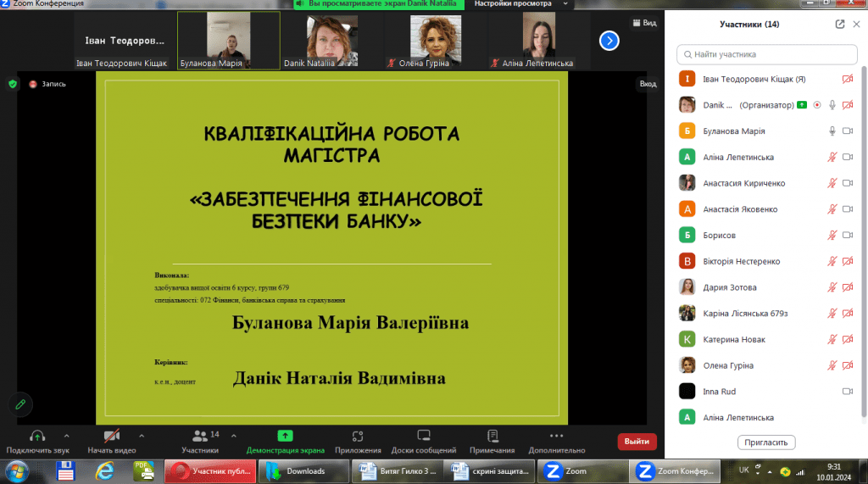
Task: Show next video thumbnails with blue arrow
Action: [x=609, y=40]
